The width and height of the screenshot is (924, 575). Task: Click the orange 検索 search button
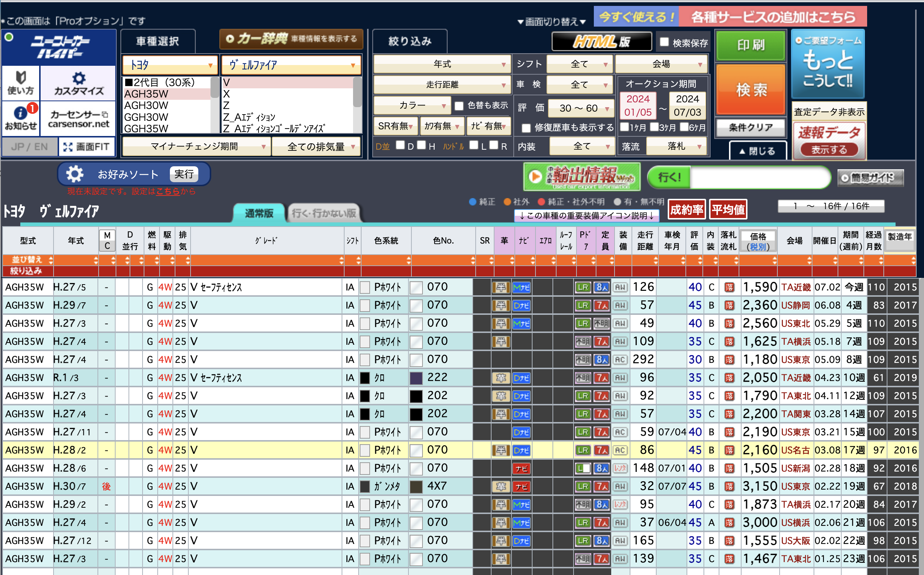[x=750, y=90]
